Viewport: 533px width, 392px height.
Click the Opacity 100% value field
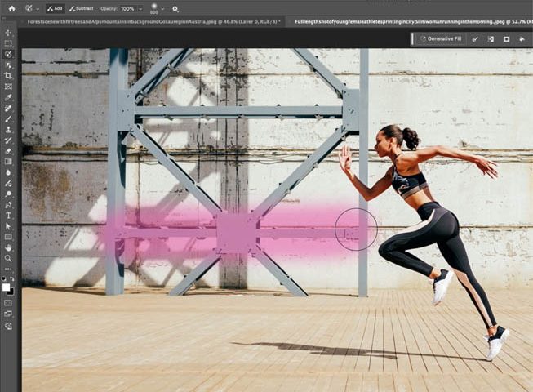click(x=128, y=8)
